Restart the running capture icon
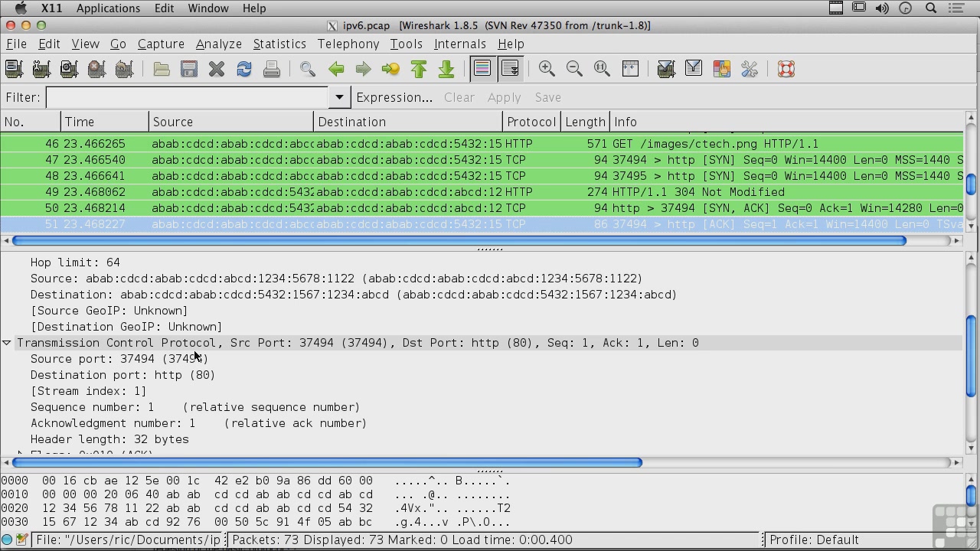 point(124,69)
